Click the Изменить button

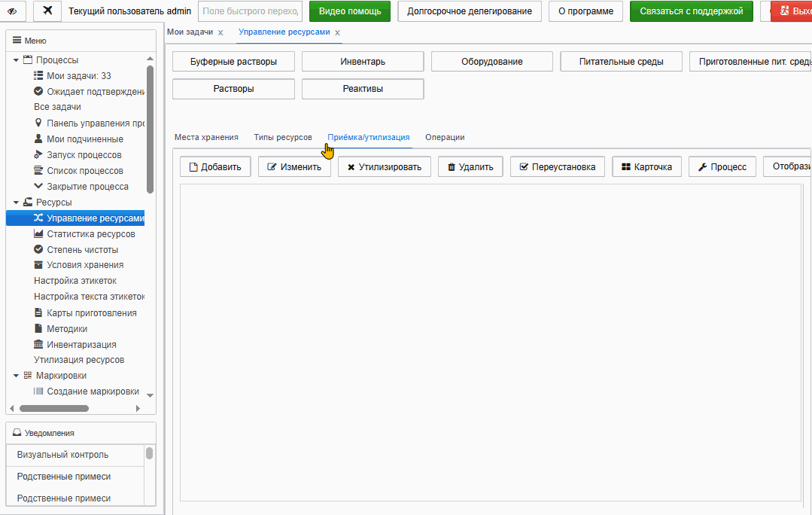(x=294, y=167)
